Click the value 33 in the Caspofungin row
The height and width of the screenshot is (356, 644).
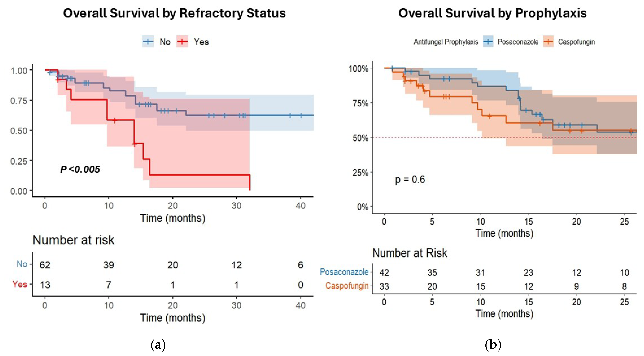click(x=384, y=286)
